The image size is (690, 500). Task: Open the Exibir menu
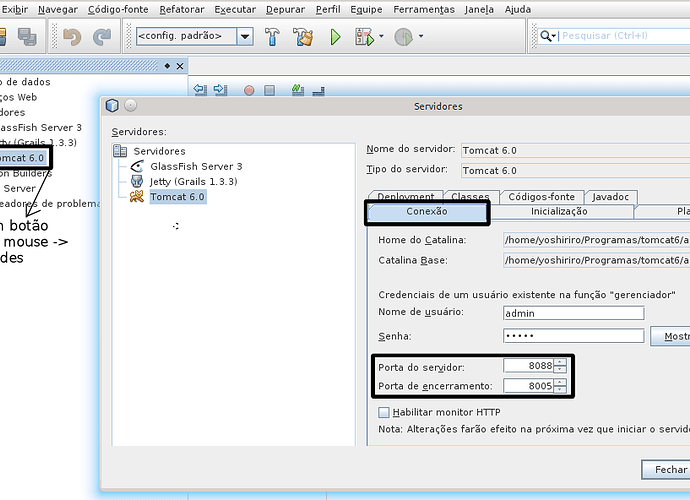(15, 9)
